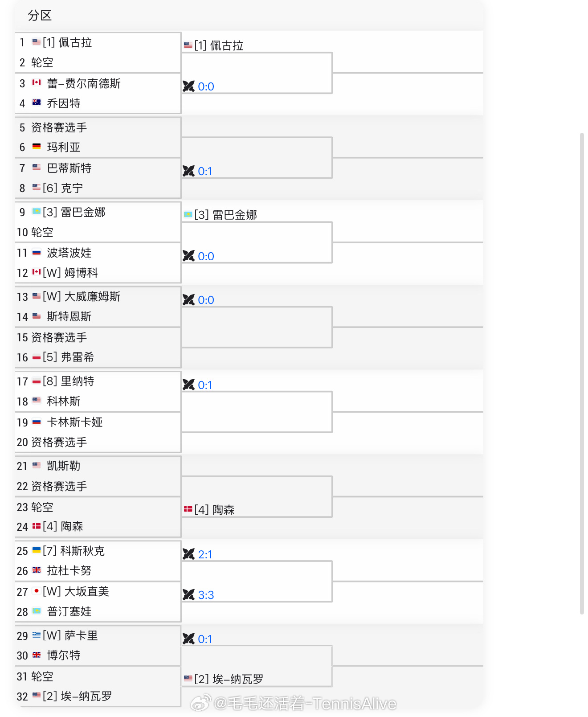
Task: Click head-to-head icon next to 3:3 score
Action: click(189, 595)
